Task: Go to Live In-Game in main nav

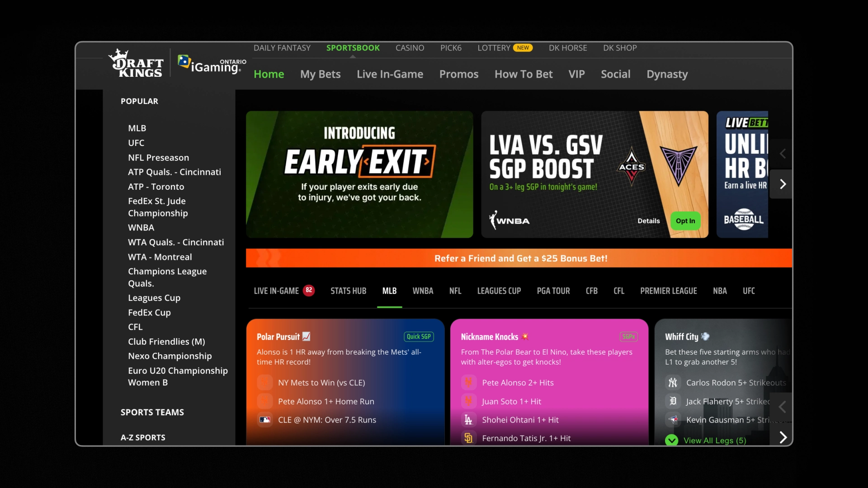Action: tap(390, 74)
